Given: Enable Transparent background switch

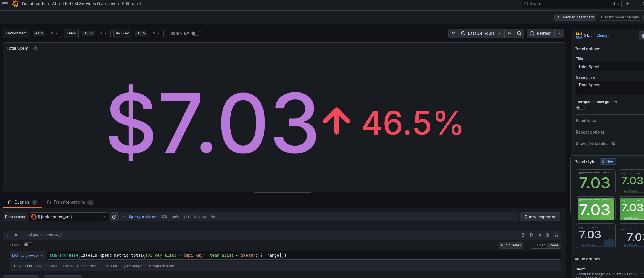Looking at the screenshot, I should pos(580,107).
